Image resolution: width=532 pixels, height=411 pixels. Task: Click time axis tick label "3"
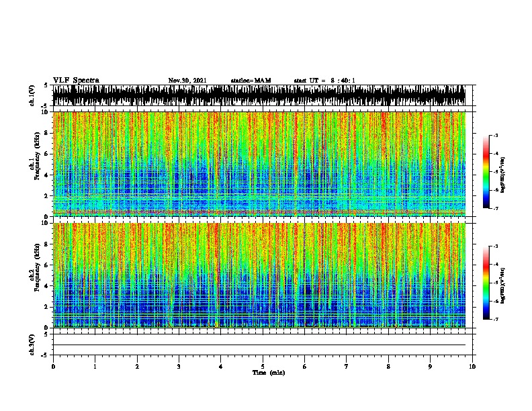tap(179, 367)
